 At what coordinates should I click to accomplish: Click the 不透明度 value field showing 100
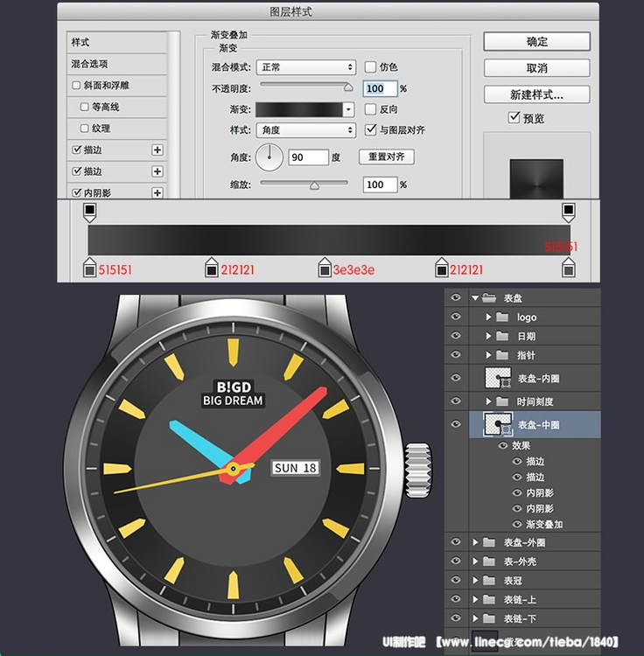tap(380, 88)
